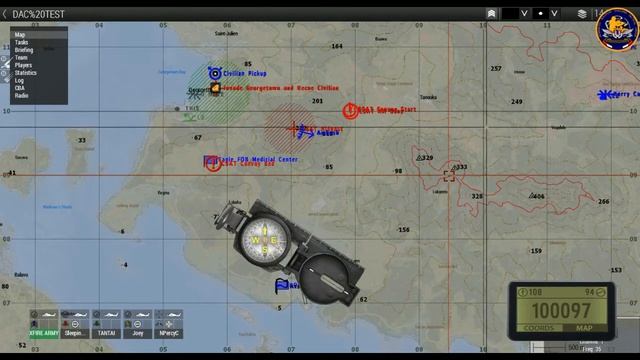Click the XFIRE ARMY squad member name
This screenshot has width=640, height=360.
(x=44, y=333)
